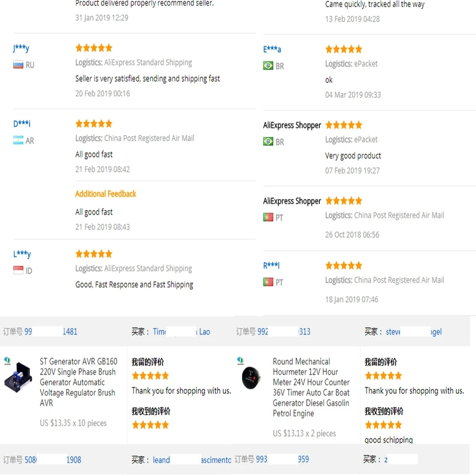
Task: Open reviewer J***y's profile
Action: [21, 49]
